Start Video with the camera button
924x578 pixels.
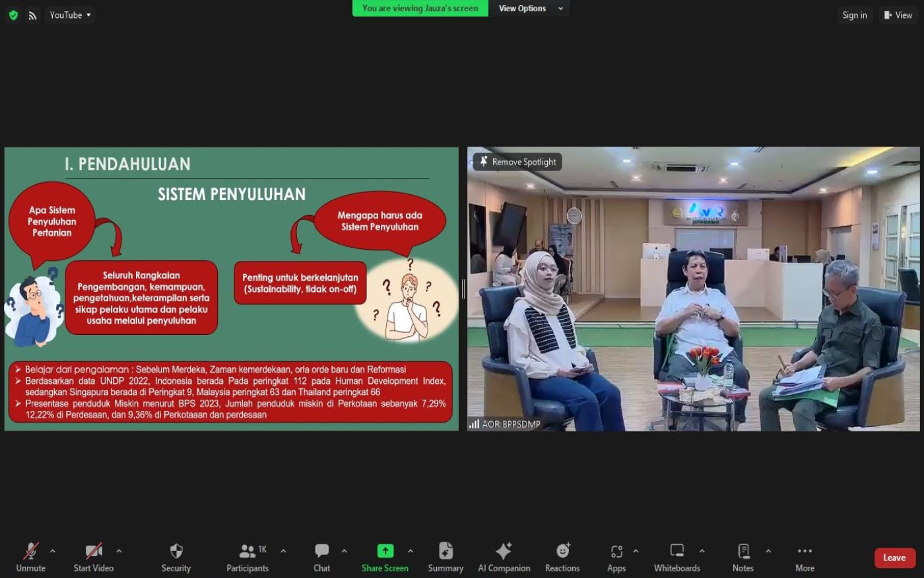point(93,558)
